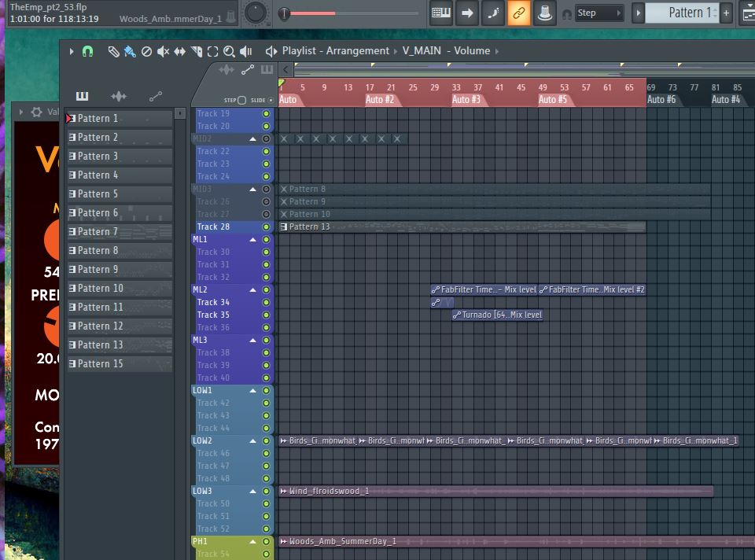Click audio clips waveform filter icon
Image resolution: width=755 pixels, height=560 pixels.
point(119,96)
